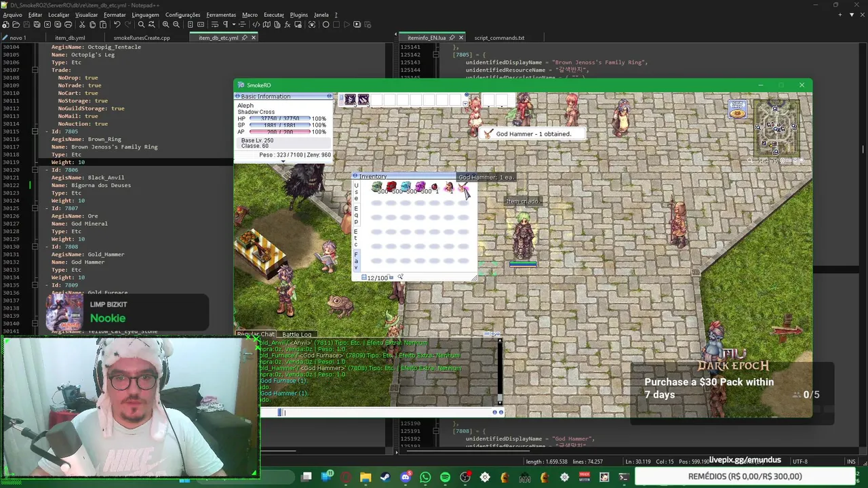This screenshot has height=488, width=868.
Task: Click the Cut scissors toolbar icon
Action: 82,24
